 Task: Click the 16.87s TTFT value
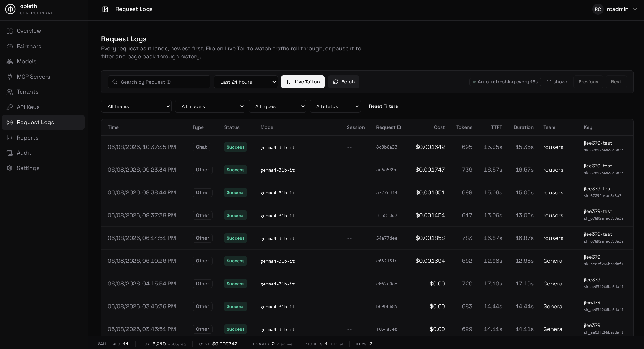point(493,238)
